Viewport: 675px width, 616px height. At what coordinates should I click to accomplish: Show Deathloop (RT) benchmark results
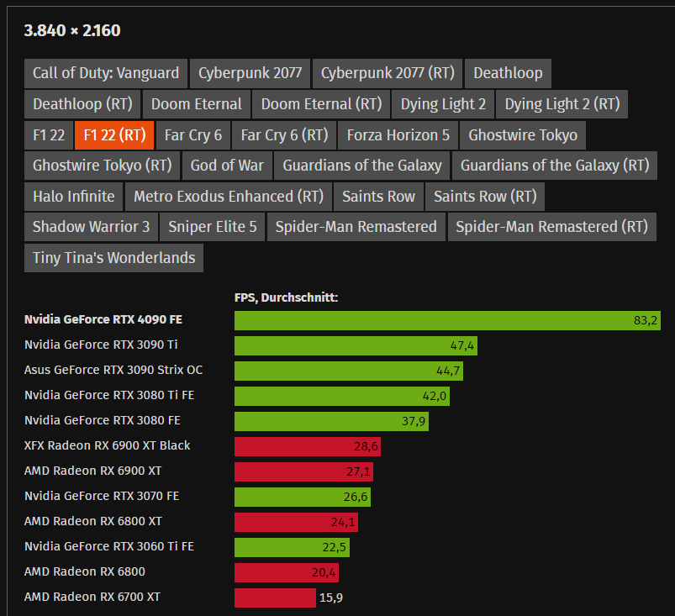[x=82, y=104]
